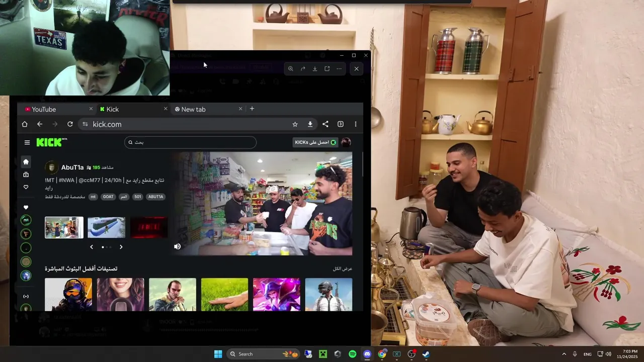Focus the Kick search box
The image size is (644, 362).
click(190, 142)
